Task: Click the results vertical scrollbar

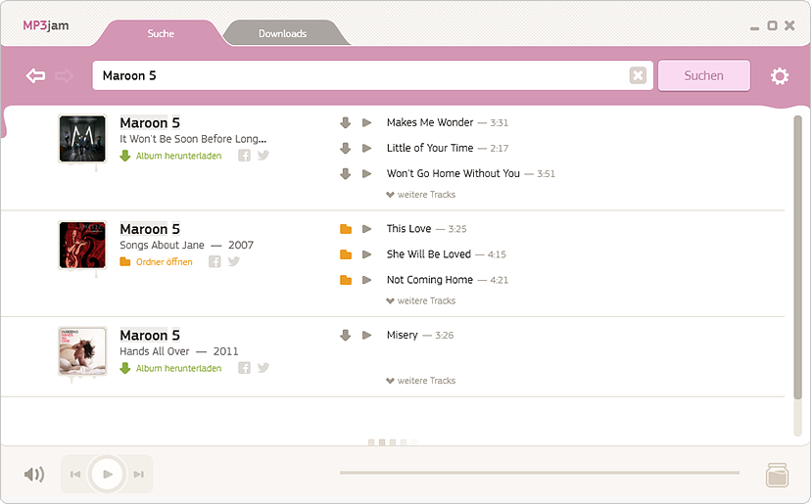Action: point(797,257)
